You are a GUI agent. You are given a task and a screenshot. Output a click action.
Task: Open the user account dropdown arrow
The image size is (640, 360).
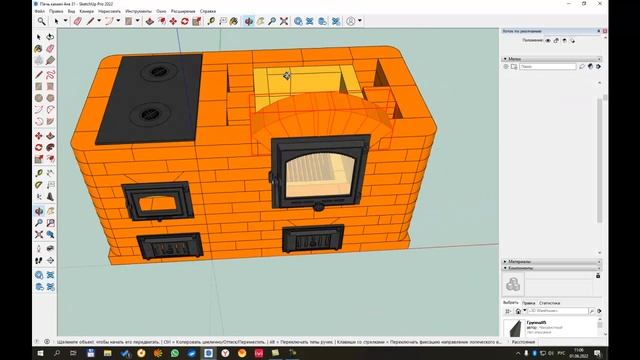pyautogui.click(x=360, y=21)
